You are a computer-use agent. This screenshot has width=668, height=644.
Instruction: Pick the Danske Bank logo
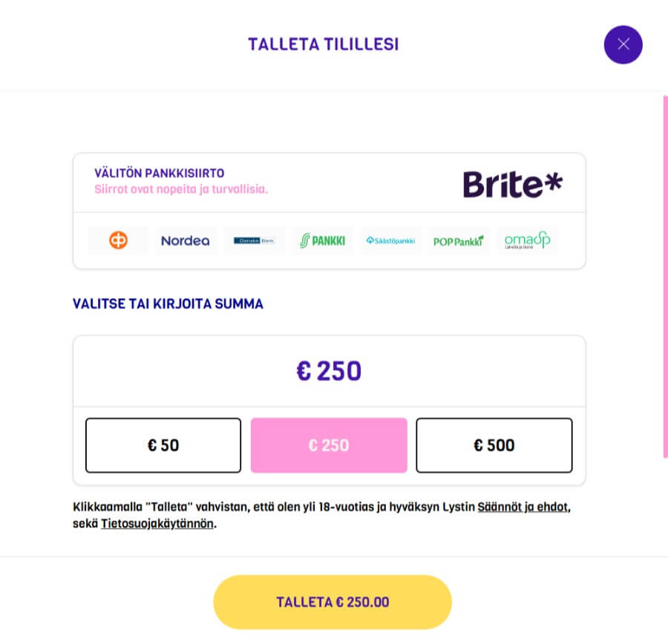[x=255, y=240]
